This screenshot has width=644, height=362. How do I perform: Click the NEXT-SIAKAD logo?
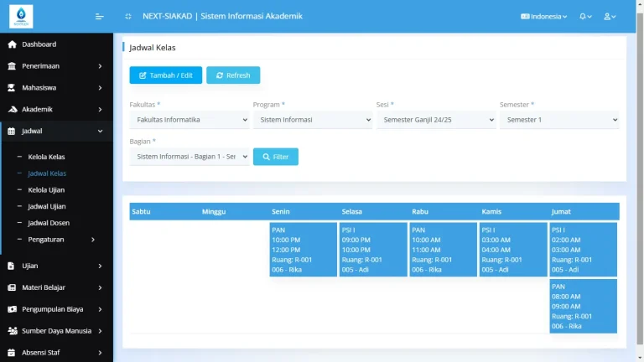point(21,16)
